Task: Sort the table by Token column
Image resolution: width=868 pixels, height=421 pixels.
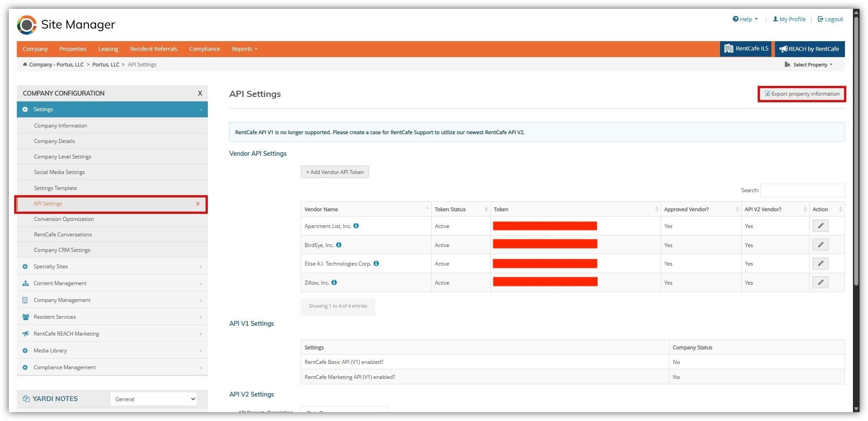Action: 576,209
